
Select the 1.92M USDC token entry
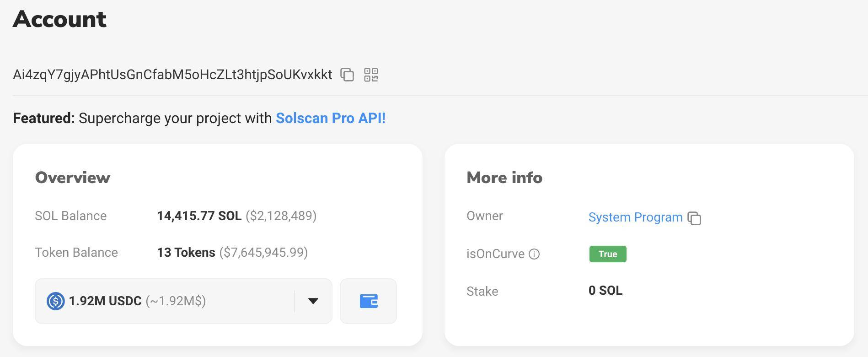tap(183, 301)
